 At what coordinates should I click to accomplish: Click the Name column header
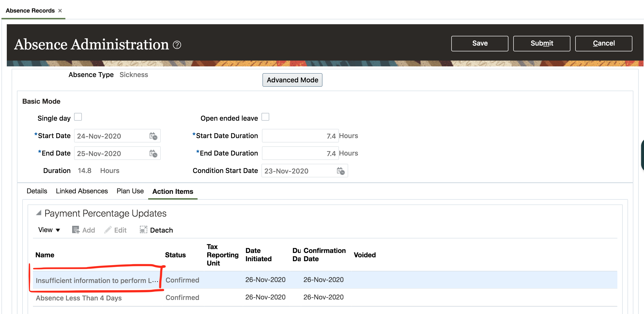[45, 255]
